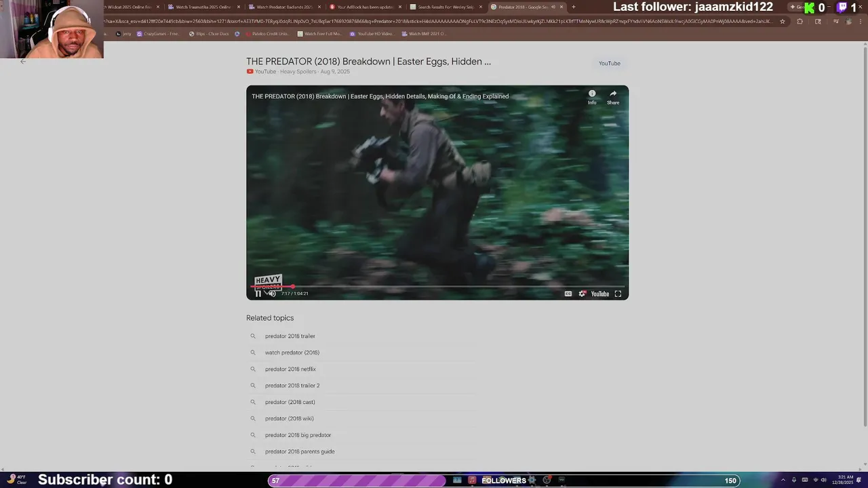Open 'THE PREDATOR (2018) Breakdown' result heading
The image size is (868, 488).
(368, 62)
